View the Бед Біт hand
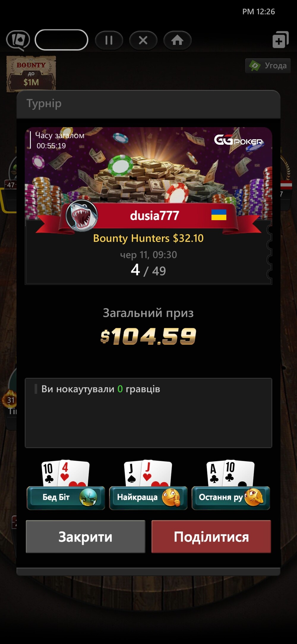 click(x=66, y=498)
